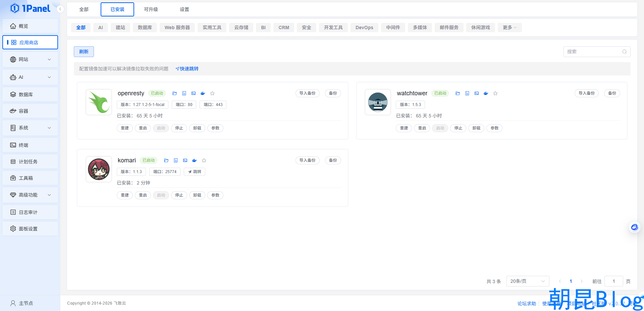Viewport: 644px width, 311px height.
Task: Open 日志审计 log audit in sidebar
Action: click(30, 212)
